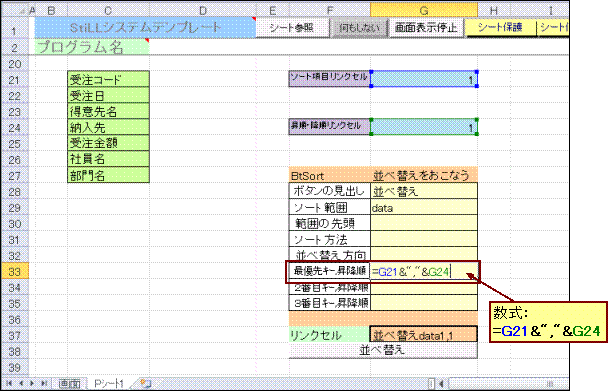Click the first sheet navigation arrow

click(x=9, y=383)
